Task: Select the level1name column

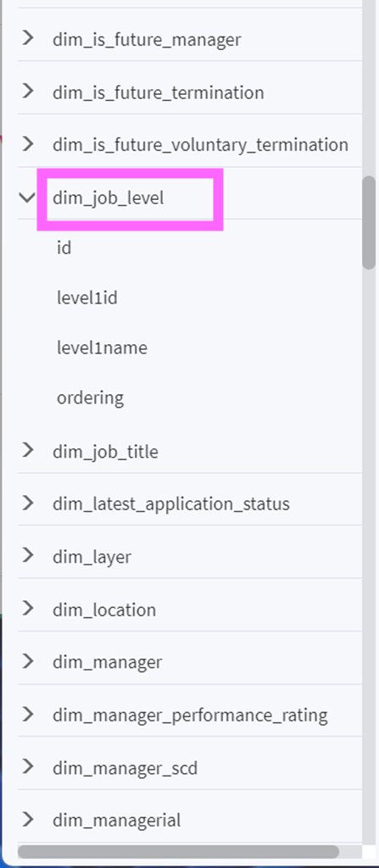Action: click(x=102, y=348)
